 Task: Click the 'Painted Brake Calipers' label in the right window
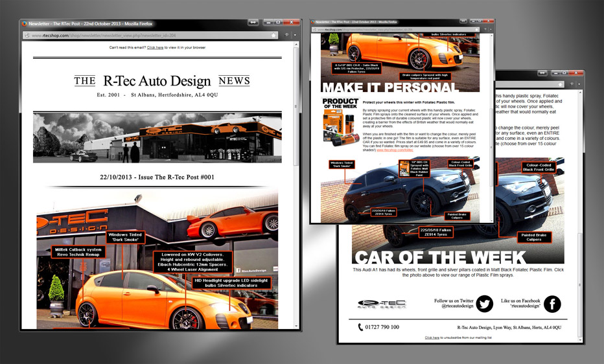tap(534, 237)
